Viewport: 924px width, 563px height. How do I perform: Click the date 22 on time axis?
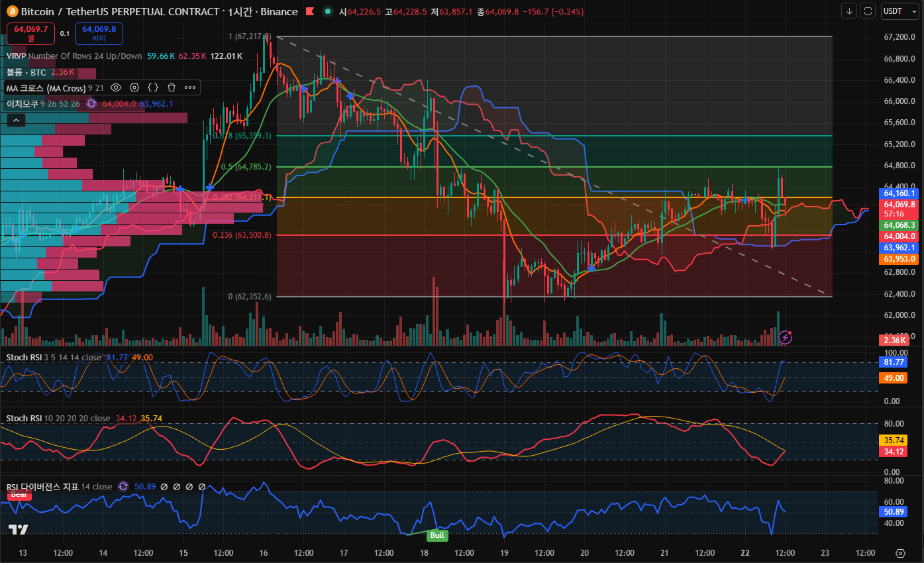[x=744, y=553]
